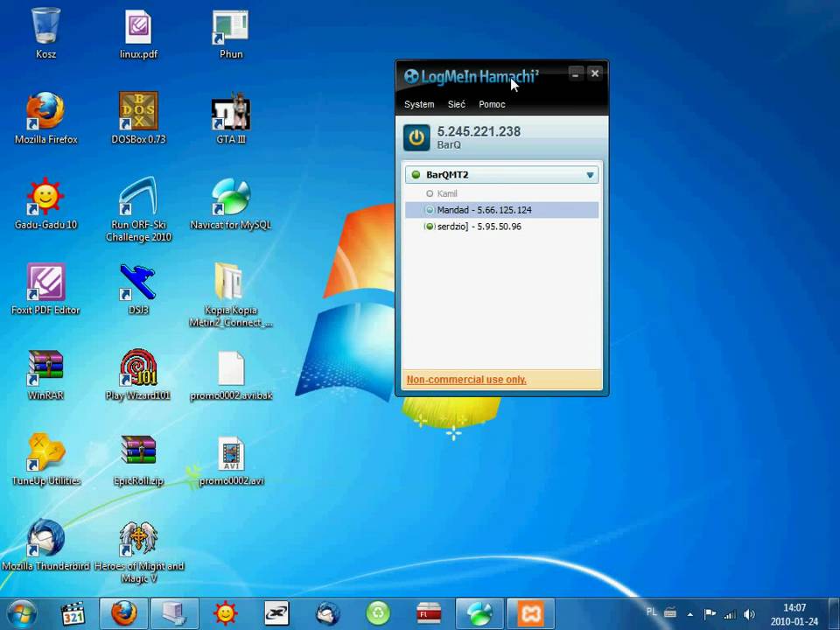Select the promo0002.avi video file
This screenshot has height=630, width=840.
[x=231, y=459]
